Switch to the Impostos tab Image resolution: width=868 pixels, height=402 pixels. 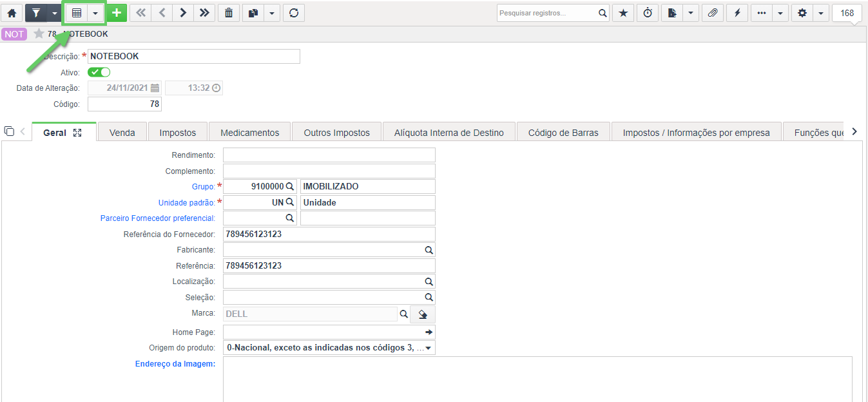(x=178, y=132)
